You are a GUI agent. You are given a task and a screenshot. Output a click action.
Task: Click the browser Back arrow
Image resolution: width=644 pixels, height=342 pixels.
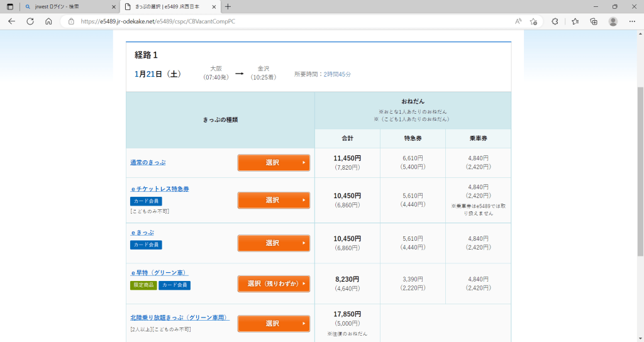(11, 21)
